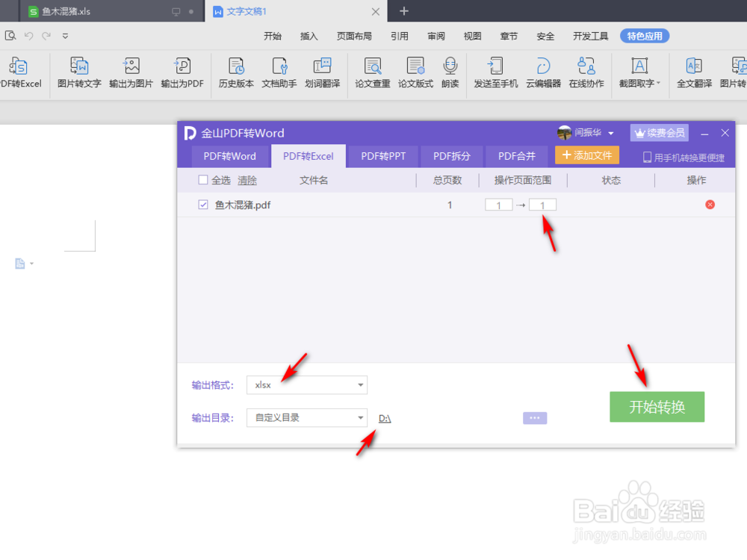Viewport: 747px width, 560px height.
Task: Select the 特色应用 ribbon tab
Action: point(645,36)
